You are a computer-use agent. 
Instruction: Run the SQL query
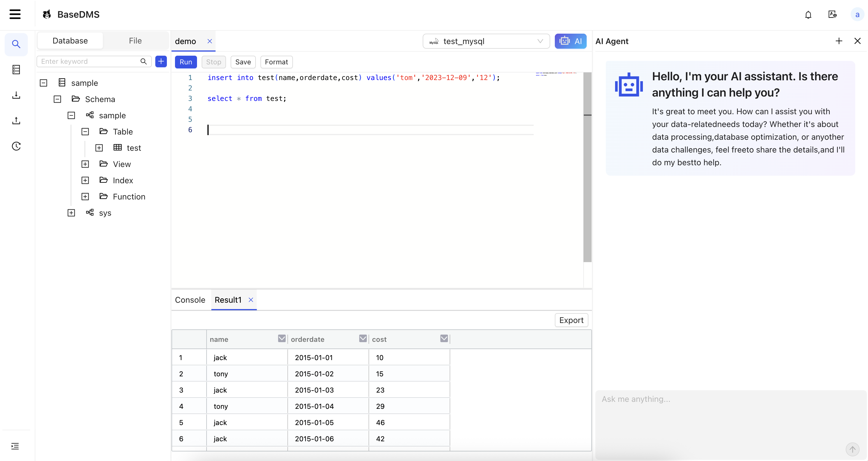(186, 62)
